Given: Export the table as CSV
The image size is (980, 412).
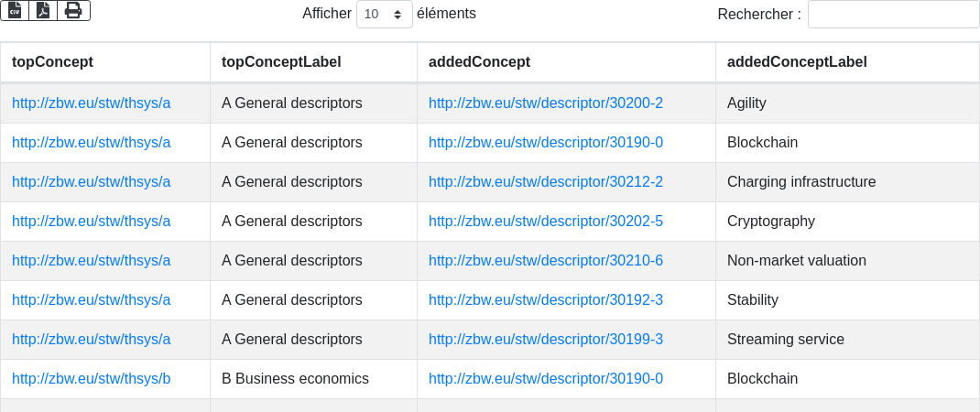Looking at the screenshot, I should 15,10.
